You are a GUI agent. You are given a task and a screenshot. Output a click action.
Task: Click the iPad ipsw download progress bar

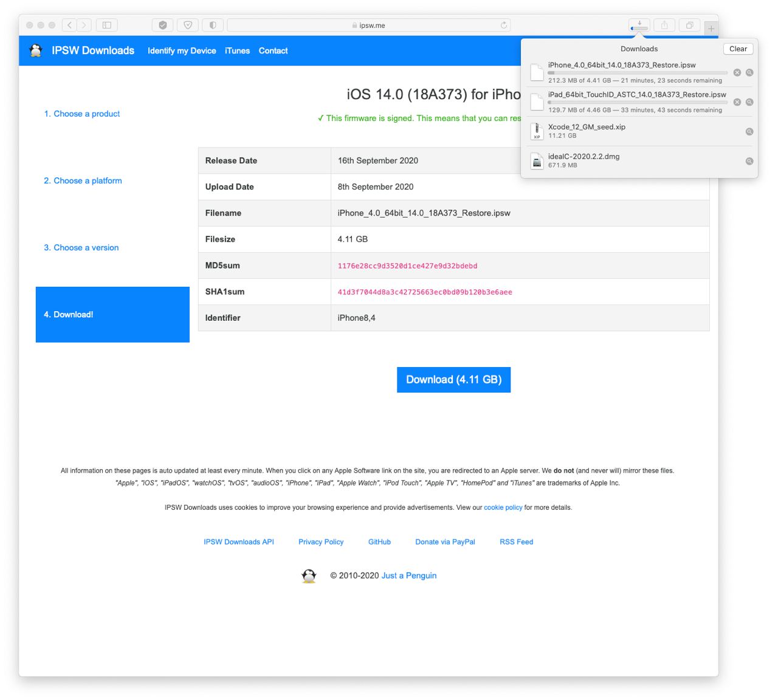coord(638,103)
